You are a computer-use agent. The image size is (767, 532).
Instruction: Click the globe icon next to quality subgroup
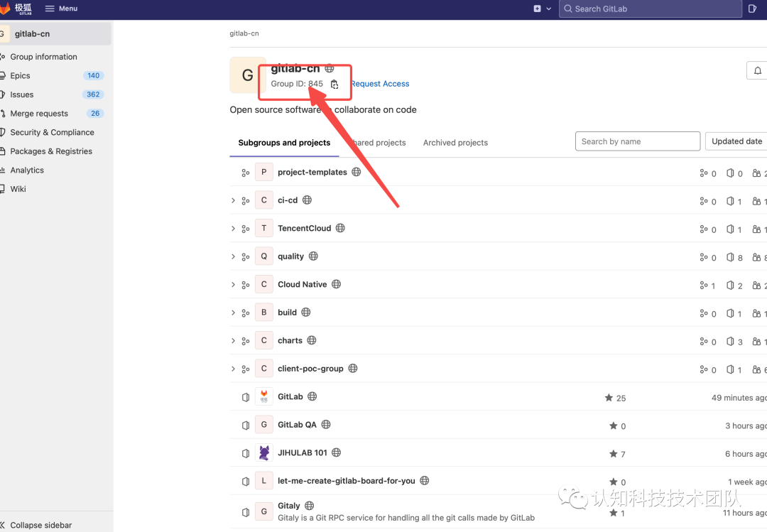pyautogui.click(x=313, y=256)
